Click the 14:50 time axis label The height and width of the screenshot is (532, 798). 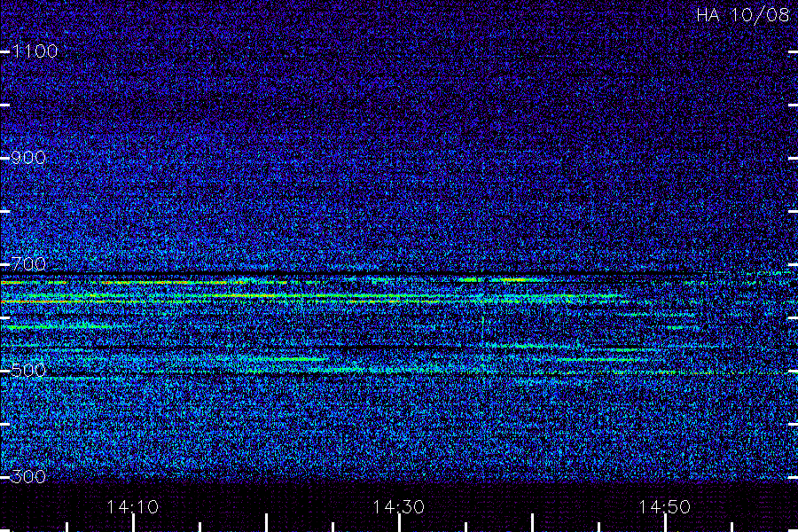click(665, 506)
